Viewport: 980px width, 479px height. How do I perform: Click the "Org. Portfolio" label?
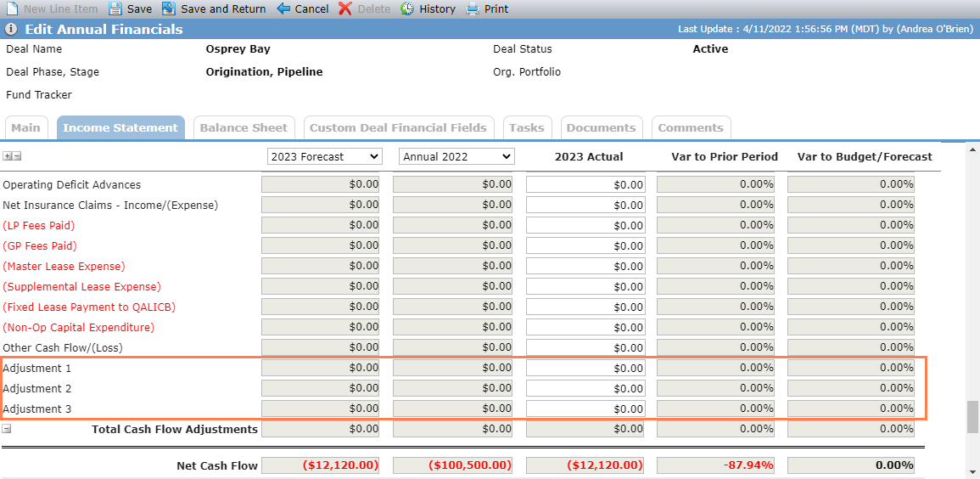[x=527, y=72]
